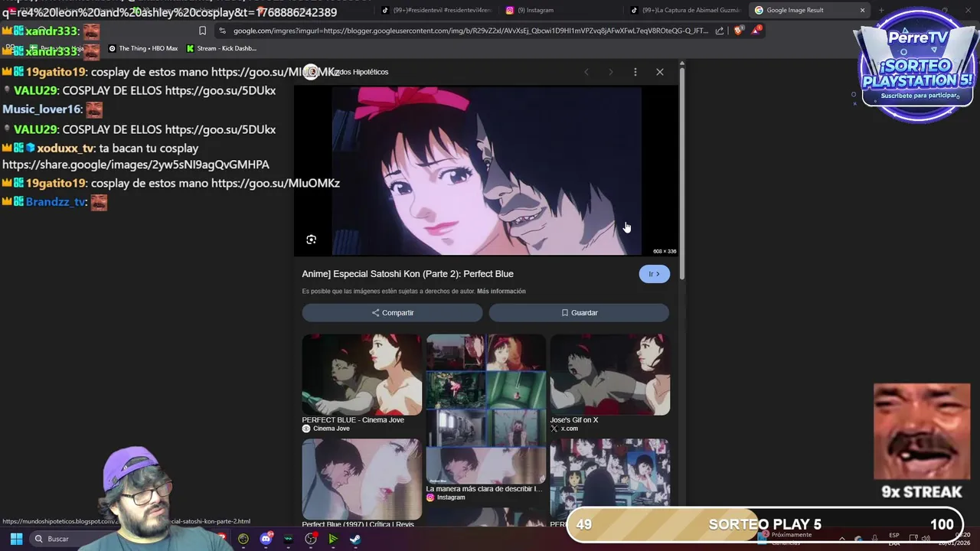Open the Stream - Kick Dashboard bookmark

(x=221, y=48)
